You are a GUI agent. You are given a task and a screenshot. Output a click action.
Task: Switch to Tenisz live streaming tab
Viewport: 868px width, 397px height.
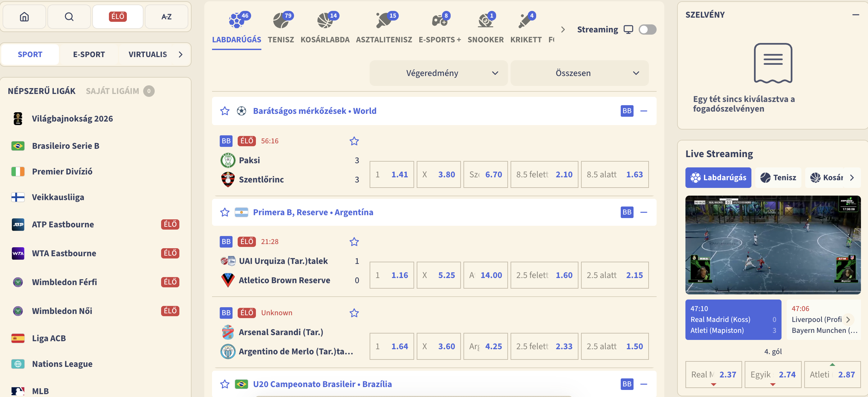click(778, 177)
